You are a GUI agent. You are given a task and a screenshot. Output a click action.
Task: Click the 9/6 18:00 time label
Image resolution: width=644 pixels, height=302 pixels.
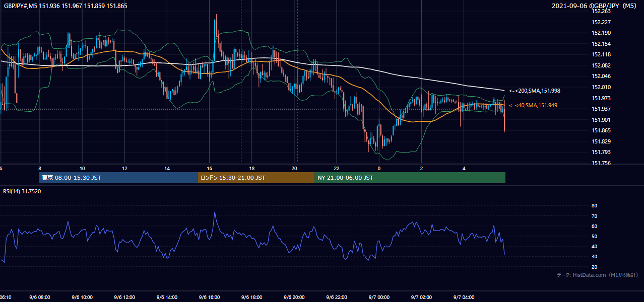pos(252,297)
